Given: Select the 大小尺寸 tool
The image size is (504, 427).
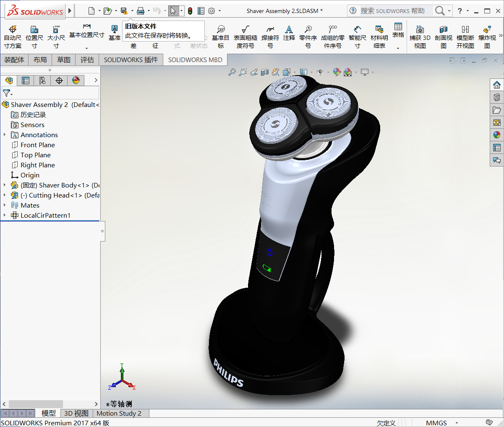Looking at the screenshot, I should tap(56, 37).
